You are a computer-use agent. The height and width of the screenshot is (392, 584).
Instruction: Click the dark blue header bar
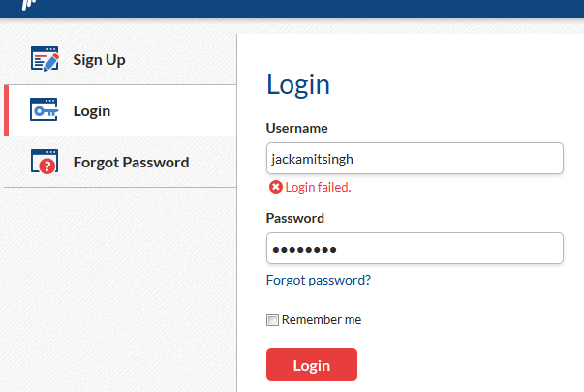[292, 9]
